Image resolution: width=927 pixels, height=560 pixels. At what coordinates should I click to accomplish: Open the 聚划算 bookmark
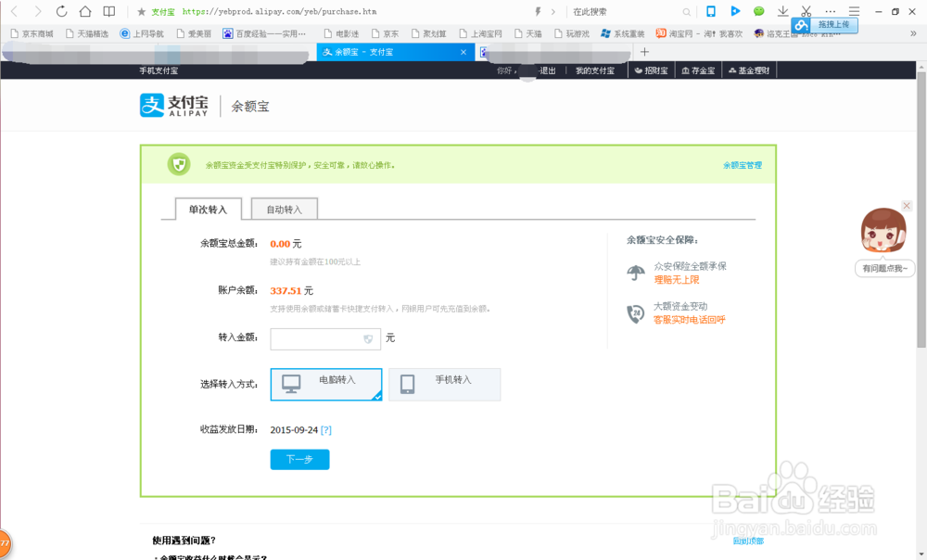[428, 33]
